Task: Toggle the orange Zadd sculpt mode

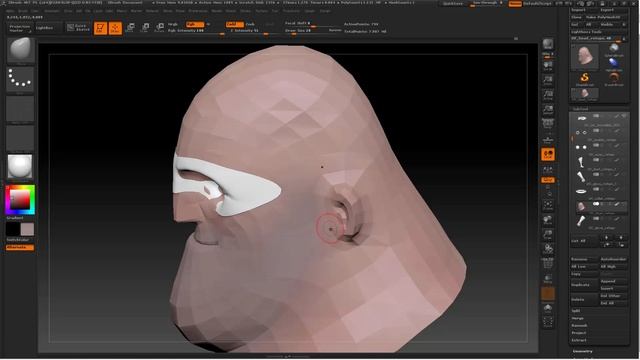Action: [234, 24]
